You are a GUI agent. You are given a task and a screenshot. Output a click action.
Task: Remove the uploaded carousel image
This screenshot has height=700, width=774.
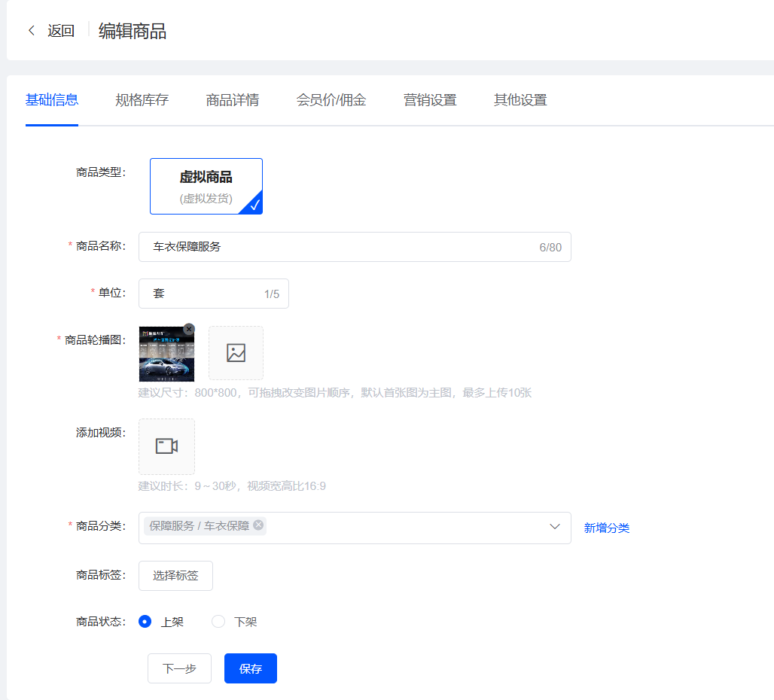pyautogui.click(x=189, y=329)
